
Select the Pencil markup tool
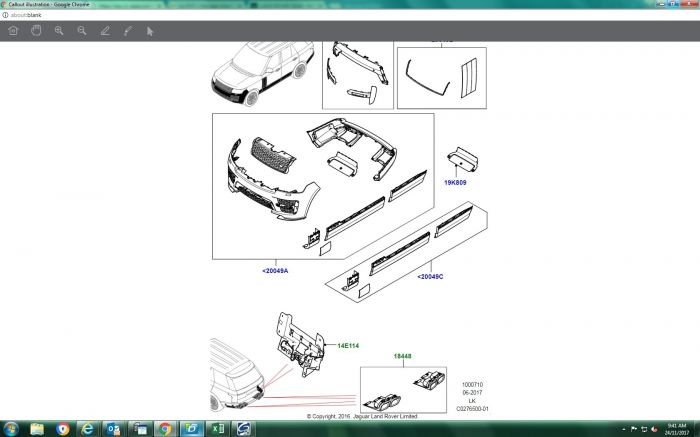pyautogui.click(x=105, y=31)
